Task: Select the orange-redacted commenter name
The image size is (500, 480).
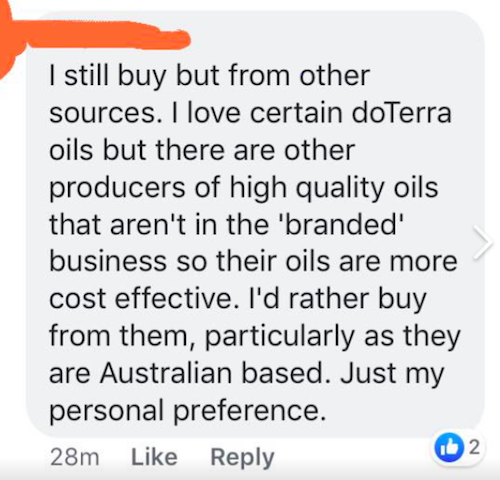Action: coord(108,36)
